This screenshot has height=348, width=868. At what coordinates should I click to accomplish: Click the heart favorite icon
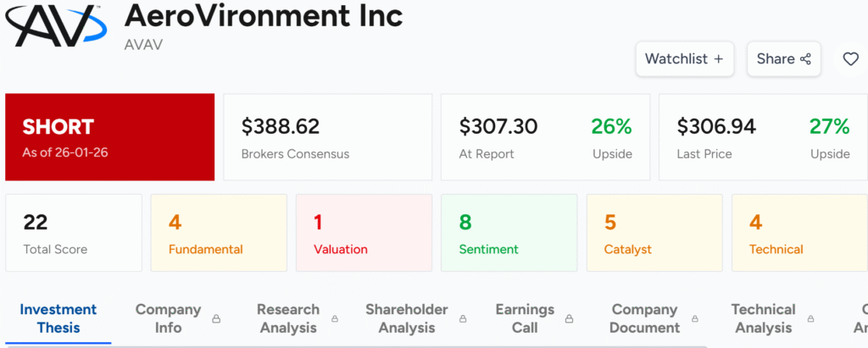pos(850,59)
